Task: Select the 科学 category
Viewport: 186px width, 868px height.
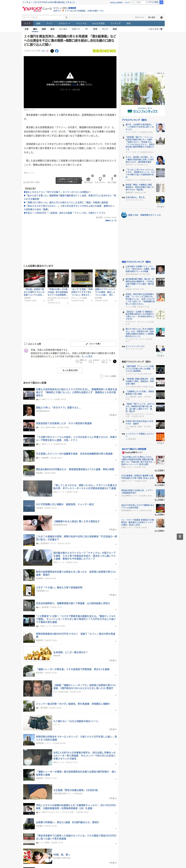Action: pos(95,29)
